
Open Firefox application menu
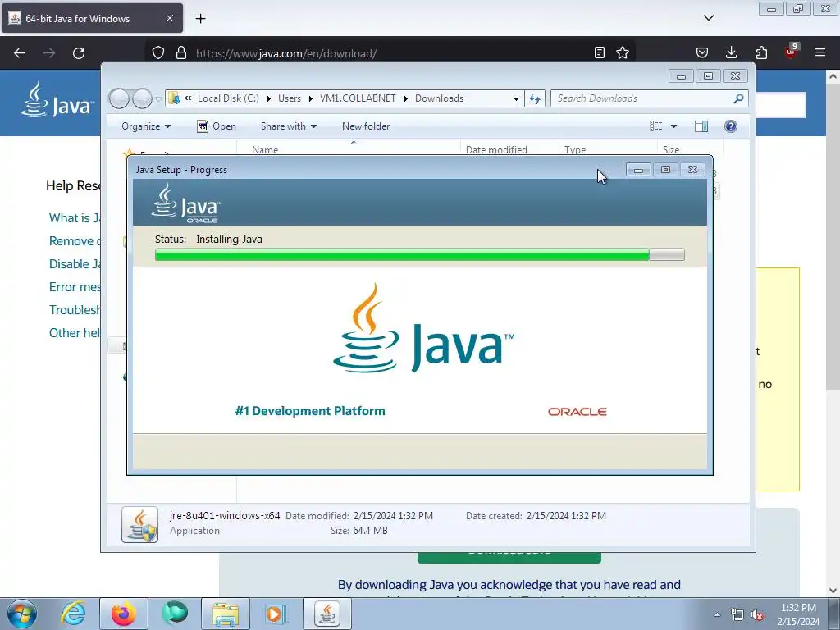pyautogui.click(x=820, y=52)
